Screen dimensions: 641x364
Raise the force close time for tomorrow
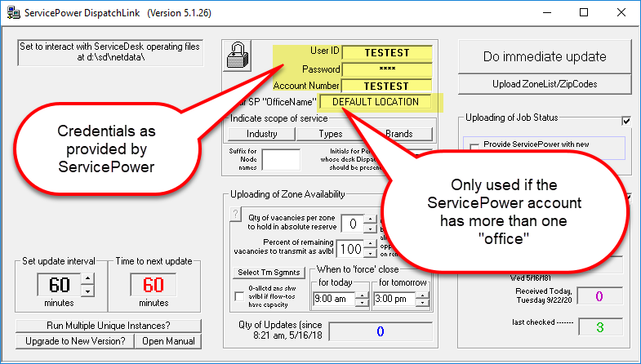click(423, 295)
